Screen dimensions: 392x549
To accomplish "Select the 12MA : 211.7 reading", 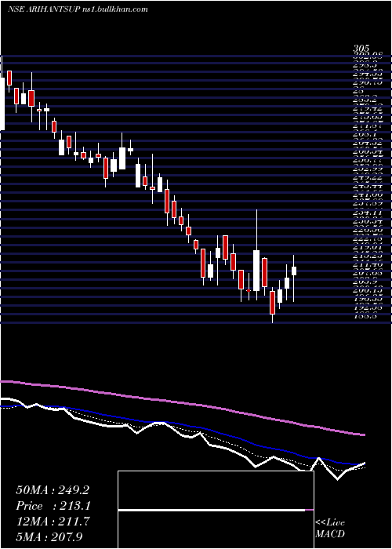I will tap(53, 521).
